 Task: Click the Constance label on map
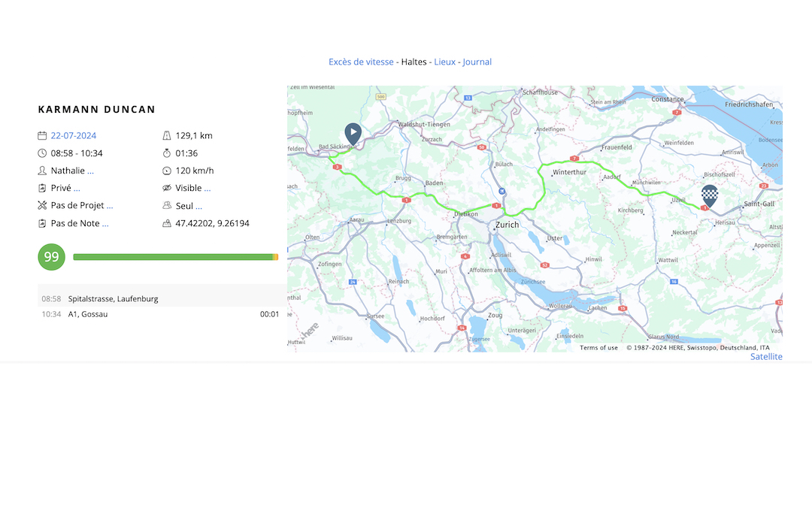pos(668,99)
